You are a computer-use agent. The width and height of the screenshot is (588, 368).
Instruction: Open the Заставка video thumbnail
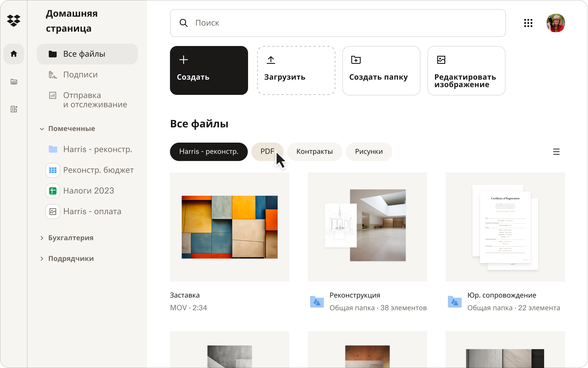click(x=230, y=227)
